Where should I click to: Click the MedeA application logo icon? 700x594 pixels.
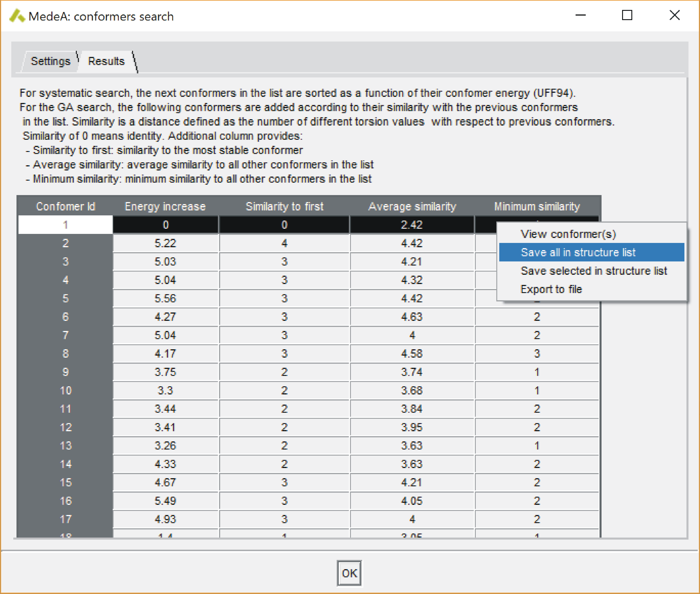(x=17, y=16)
